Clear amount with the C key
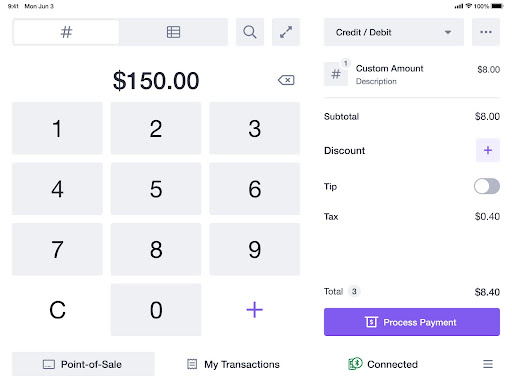This screenshot has height=384, width=512. [57, 310]
